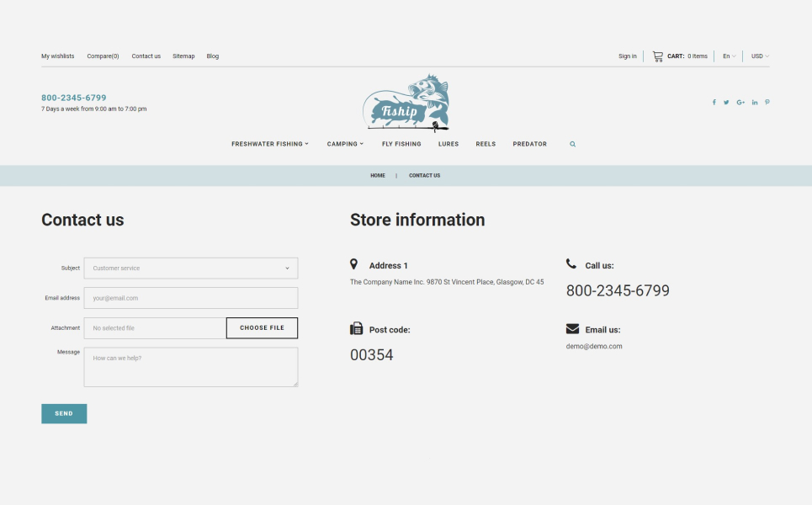The image size is (812, 505).
Task: Open the Twitter social link icon
Action: click(726, 103)
